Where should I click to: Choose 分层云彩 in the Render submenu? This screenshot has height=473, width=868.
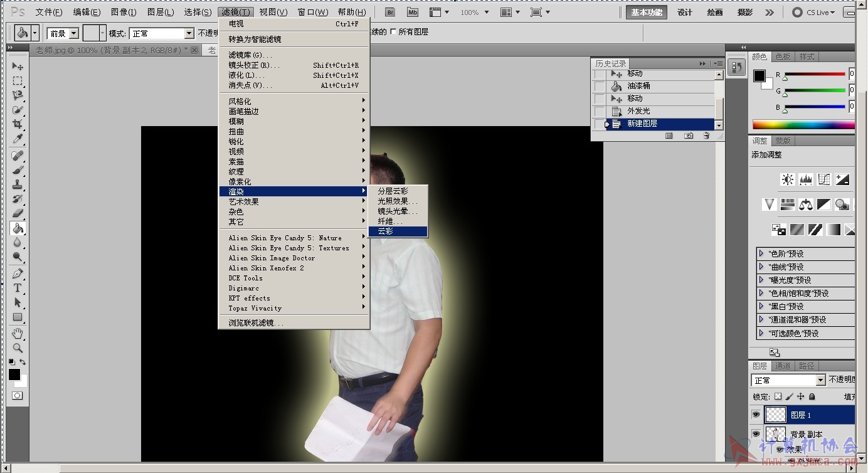[x=398, y=191]
